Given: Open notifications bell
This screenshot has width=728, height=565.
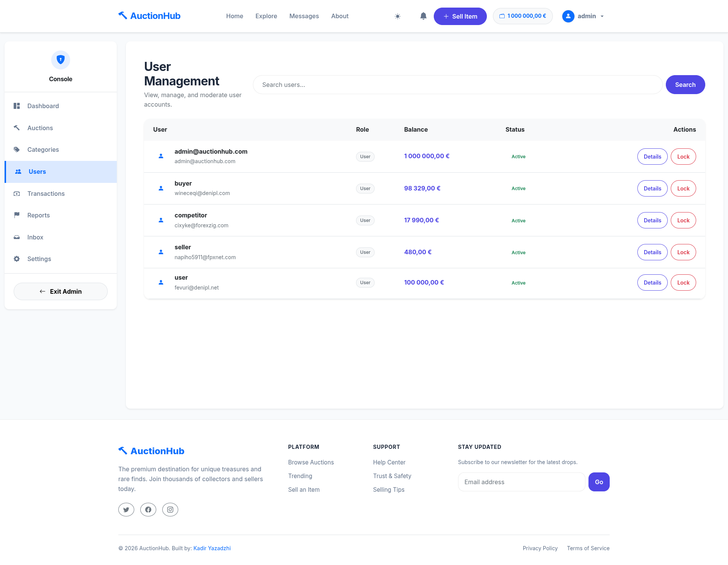Looking at the screenshot, I should [424, 16].
